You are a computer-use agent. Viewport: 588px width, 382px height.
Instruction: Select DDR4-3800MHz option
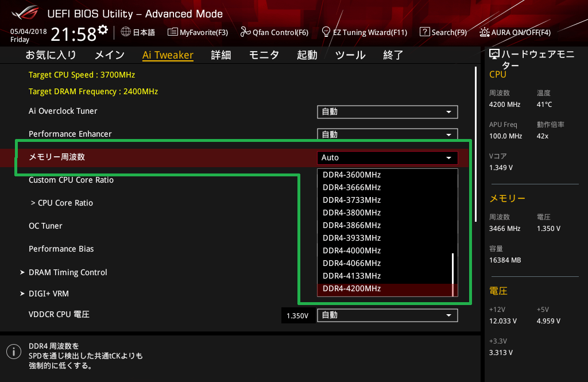(x=385, y=213)
